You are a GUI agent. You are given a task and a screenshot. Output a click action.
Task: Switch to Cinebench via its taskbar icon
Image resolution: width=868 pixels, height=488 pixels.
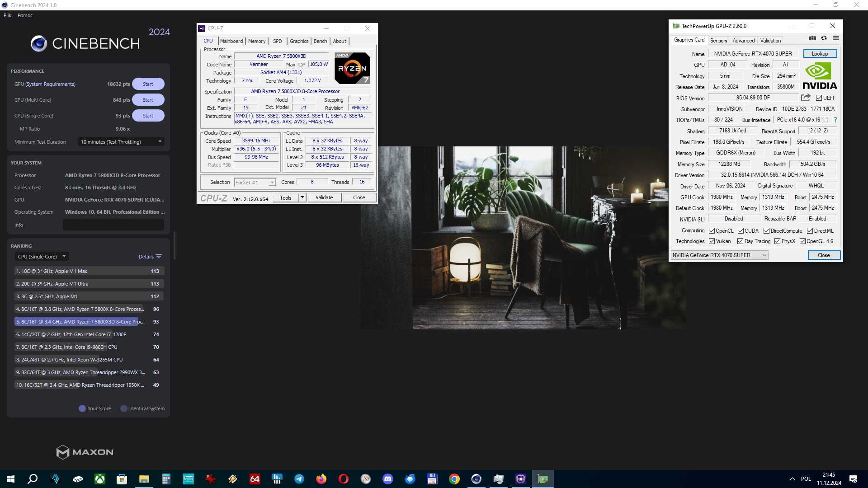[x=476, y=479]
